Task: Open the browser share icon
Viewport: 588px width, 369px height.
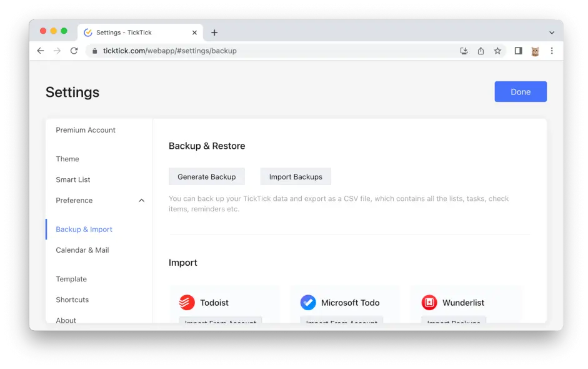Action: coord(481,51)
